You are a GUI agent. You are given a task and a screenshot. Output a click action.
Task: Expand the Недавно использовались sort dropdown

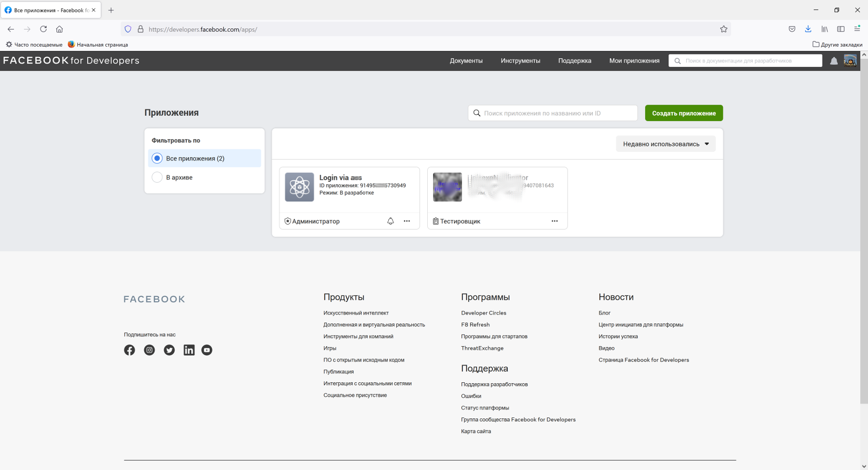pos(665,144)
